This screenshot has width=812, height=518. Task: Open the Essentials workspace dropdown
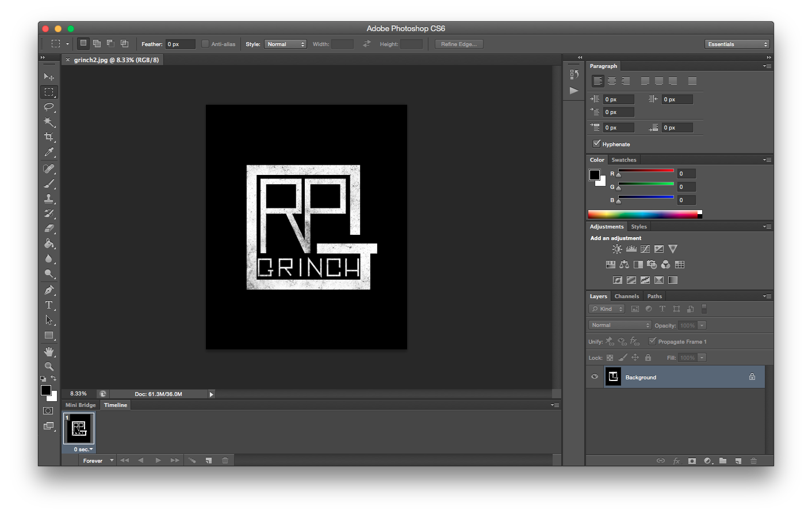(x=737, y=44)
